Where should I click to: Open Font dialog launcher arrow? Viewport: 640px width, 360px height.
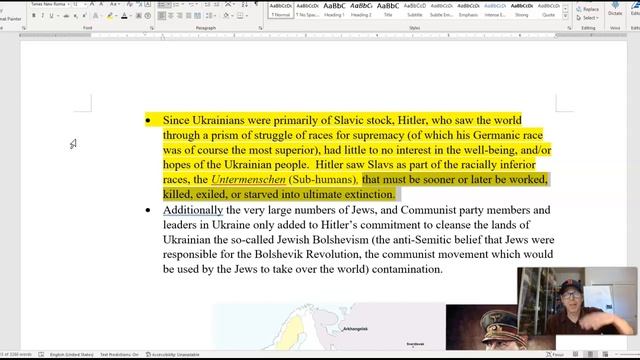pos(152,28)
